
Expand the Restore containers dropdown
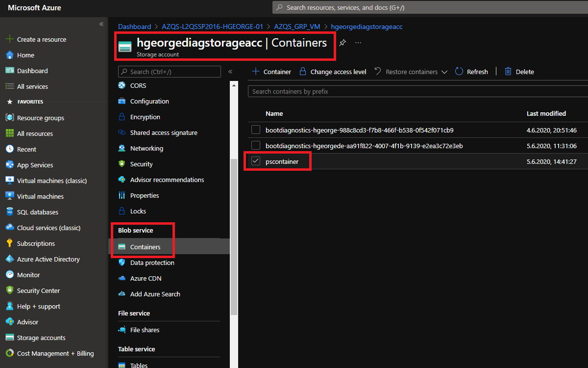[444, 72]
